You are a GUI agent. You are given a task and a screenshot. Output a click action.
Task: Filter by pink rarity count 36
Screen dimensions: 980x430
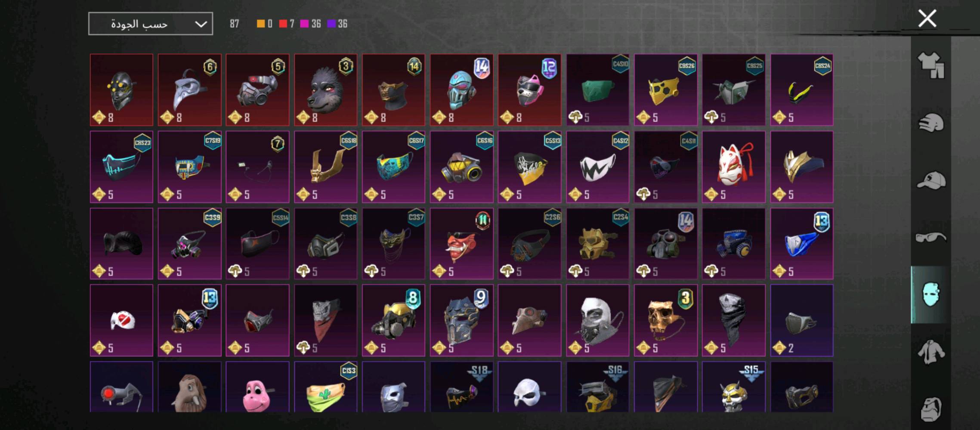coord(310,24)
